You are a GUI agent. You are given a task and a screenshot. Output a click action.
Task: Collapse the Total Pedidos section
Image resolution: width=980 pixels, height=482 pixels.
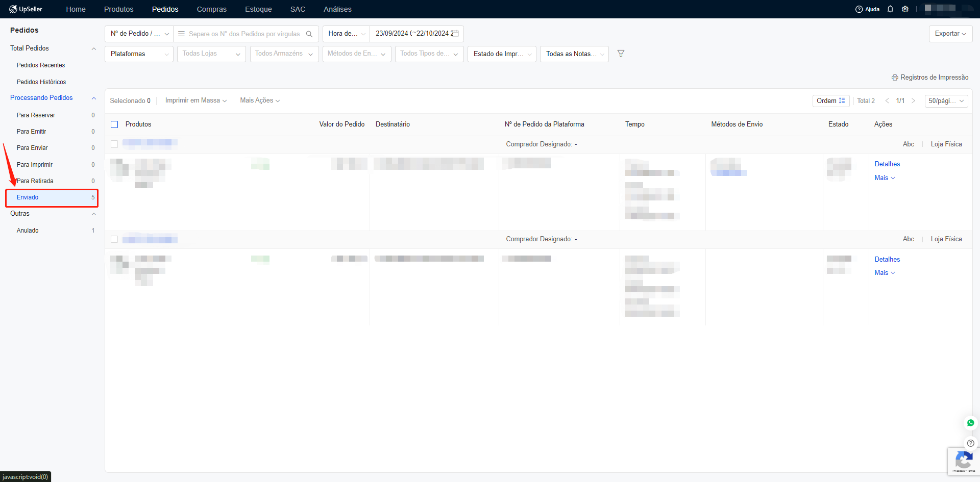93,48
